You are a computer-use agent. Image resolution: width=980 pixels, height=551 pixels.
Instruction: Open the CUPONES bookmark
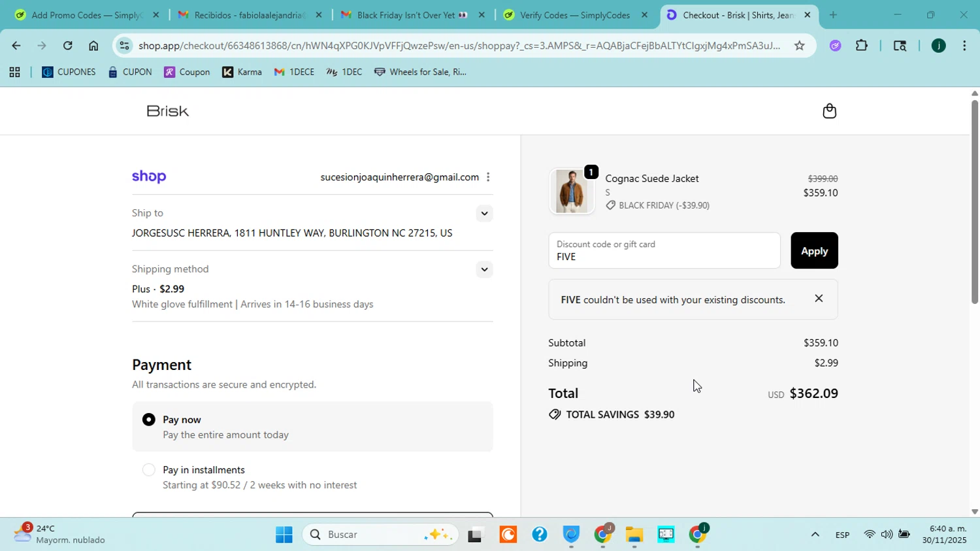69,73
